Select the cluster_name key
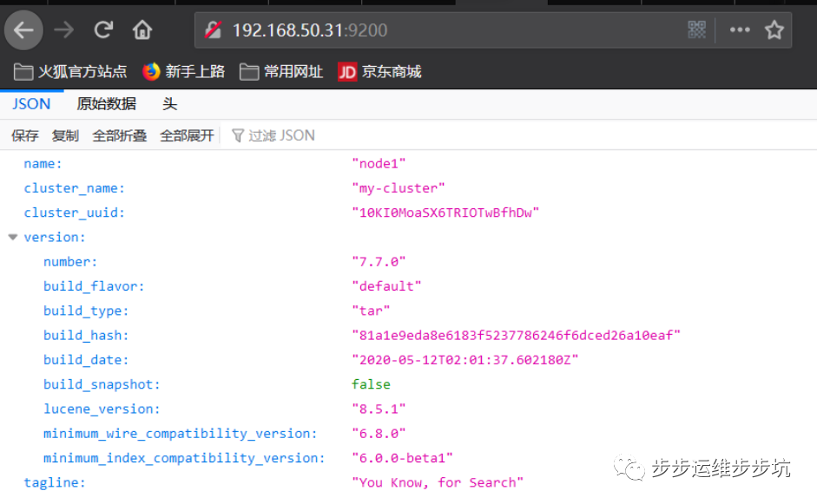 coord(75,188)
